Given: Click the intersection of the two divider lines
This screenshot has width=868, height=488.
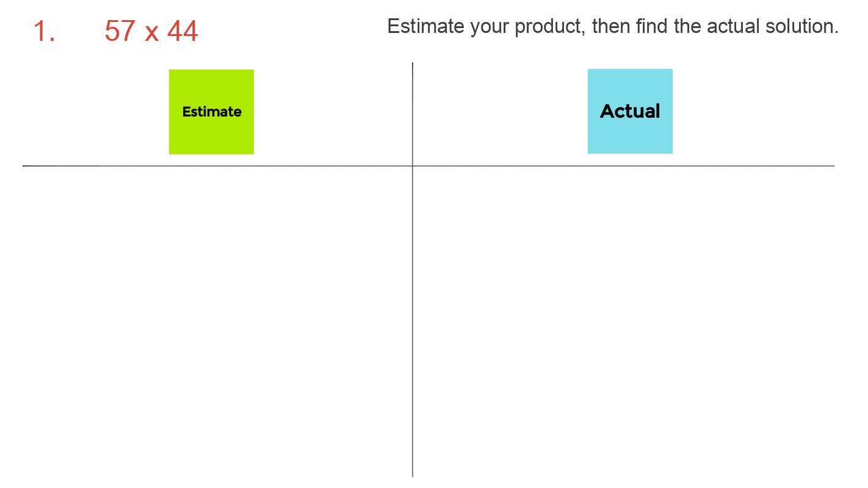Looking at the screenshot, I should click(x=413, y=165).
